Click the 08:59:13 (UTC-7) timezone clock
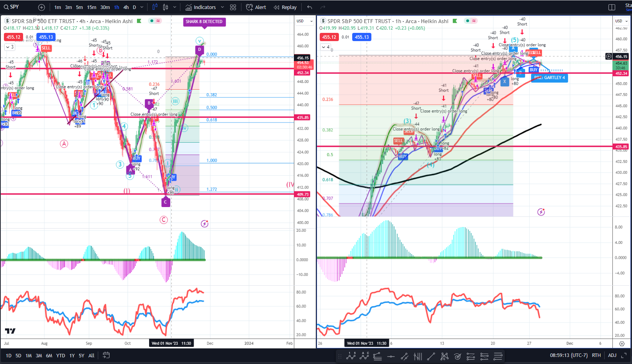This screenshot has height=364, width=632. tap(569, 355)
